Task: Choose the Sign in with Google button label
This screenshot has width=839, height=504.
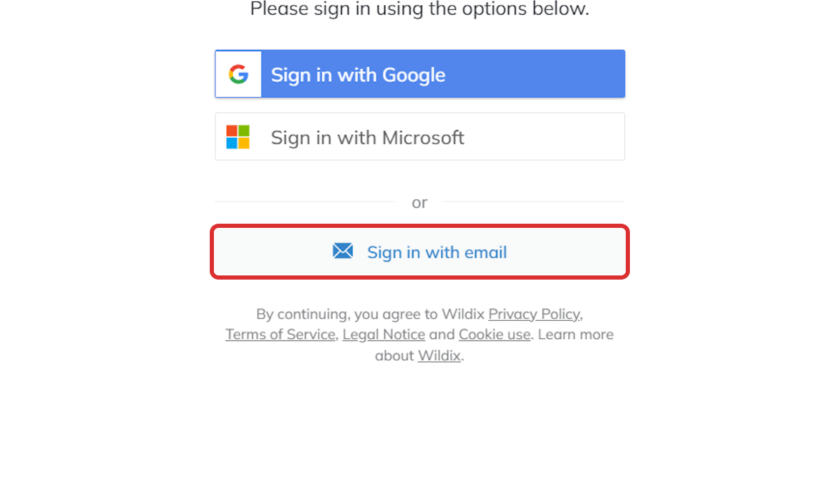Action: (358, 75)
